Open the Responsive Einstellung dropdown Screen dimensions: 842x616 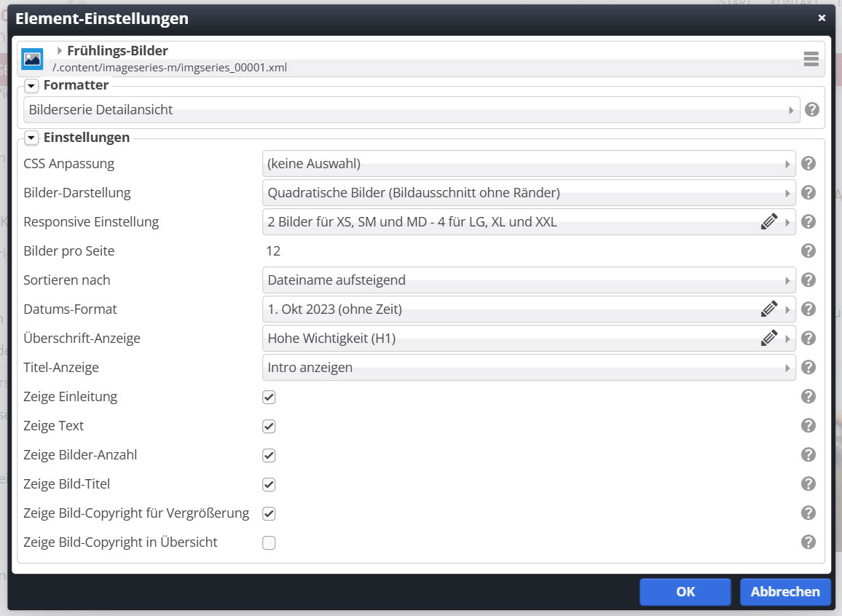(x=529, y=221)
